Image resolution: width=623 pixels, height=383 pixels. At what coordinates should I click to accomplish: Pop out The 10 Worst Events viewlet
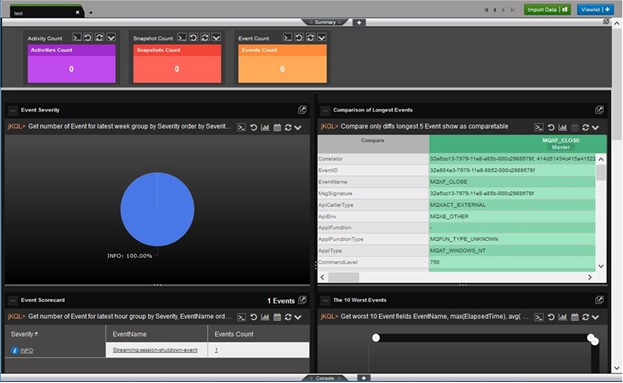click(599, 300)
